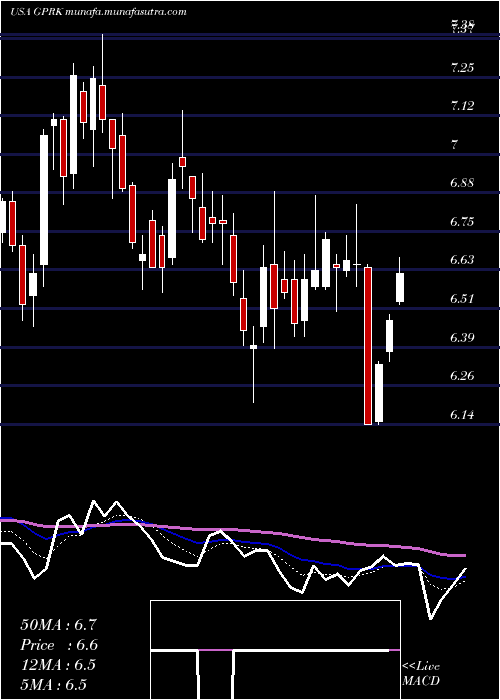Click the 5MA : 6.5 reading
The width and height of the screenshot is (500, 700).
pos(53,684)
